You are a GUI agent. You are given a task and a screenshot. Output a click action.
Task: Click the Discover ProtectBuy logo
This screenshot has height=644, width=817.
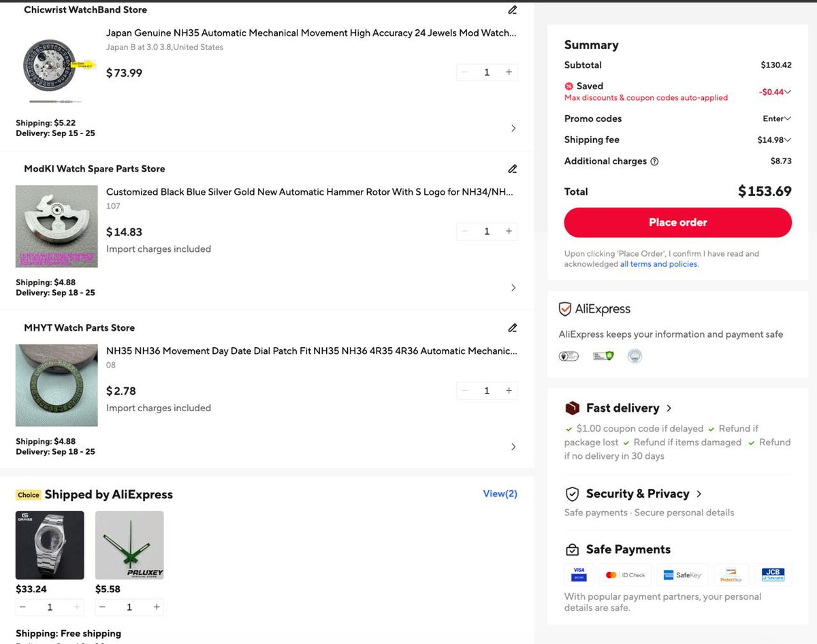pos(731,575)
